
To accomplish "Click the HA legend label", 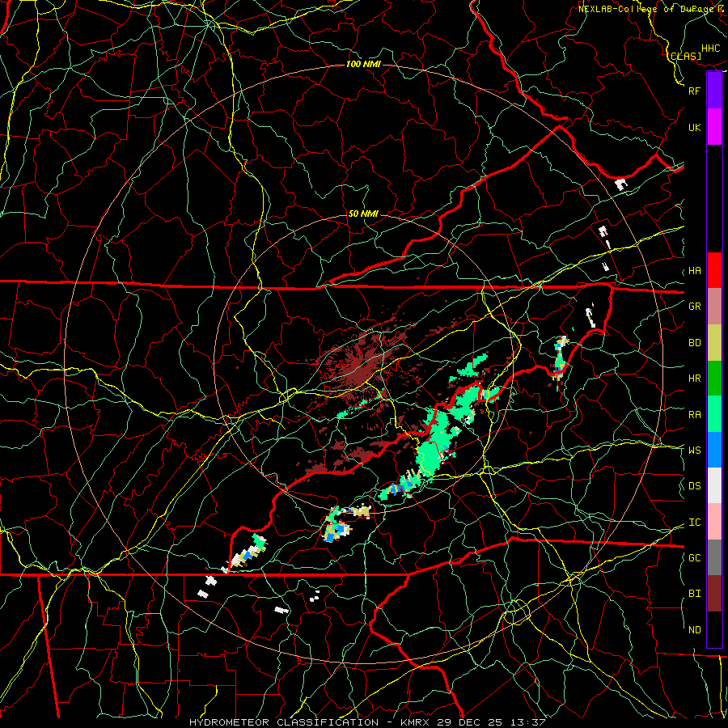I will pos(694,271).
